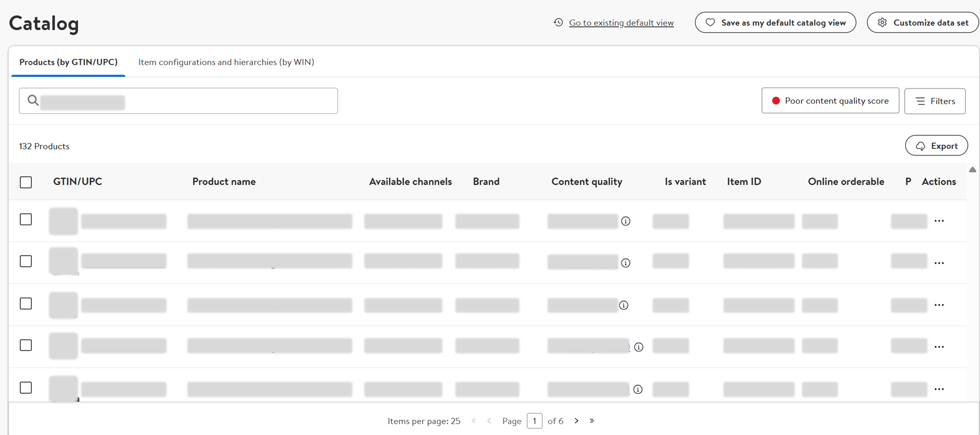The width and height of the screenshot is (980, 435).
Task: Switch to Item configurations and hierarchies tab
Action: coord(226,62)
